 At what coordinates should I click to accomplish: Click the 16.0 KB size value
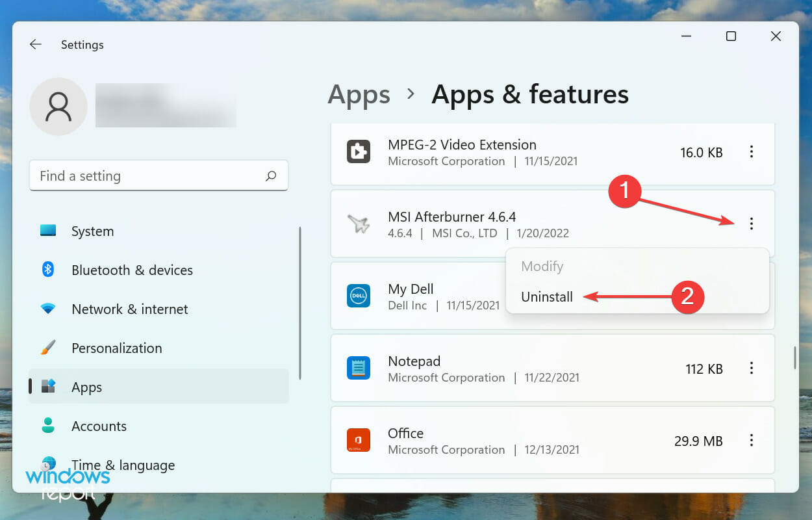(x=702, y=152)
